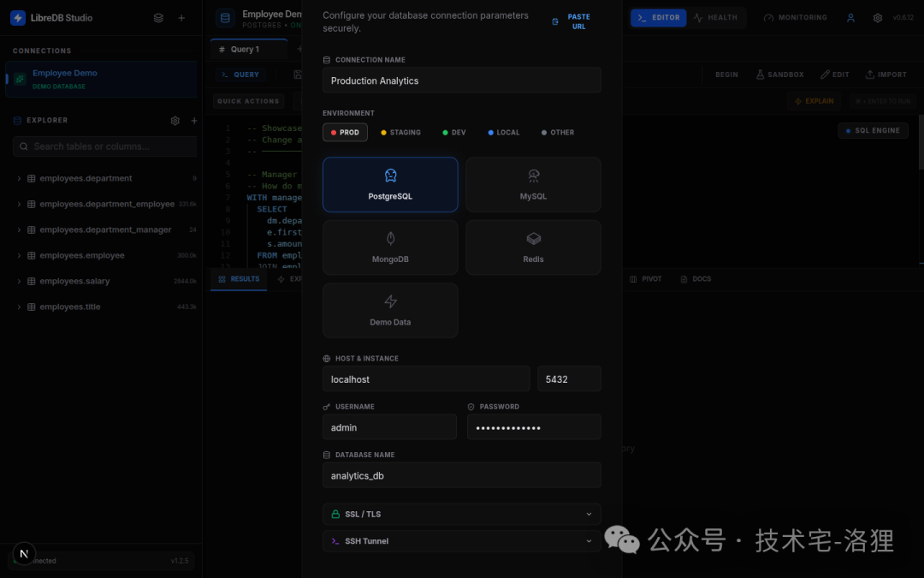The height and width of the screenshot is (578, 924).
Task: Click table icon for employees.department
Action: click(32, 178)
